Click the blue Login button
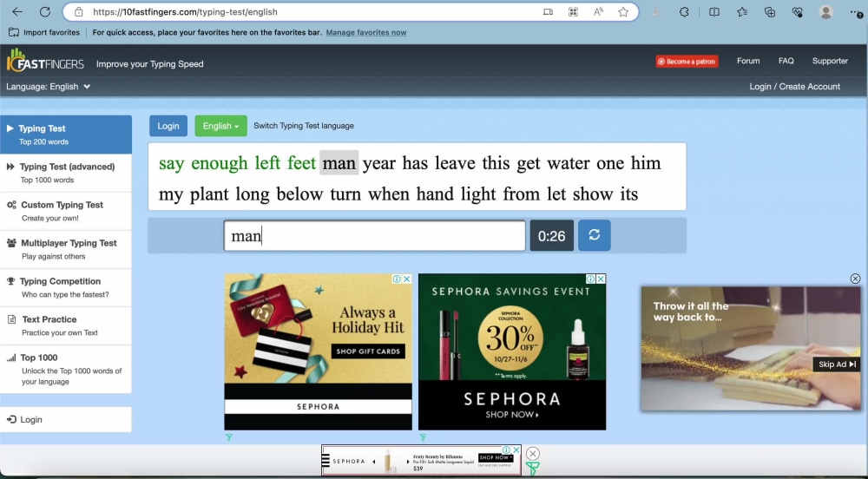The width and height of the screenshot is (868, 479). point(168,126)
